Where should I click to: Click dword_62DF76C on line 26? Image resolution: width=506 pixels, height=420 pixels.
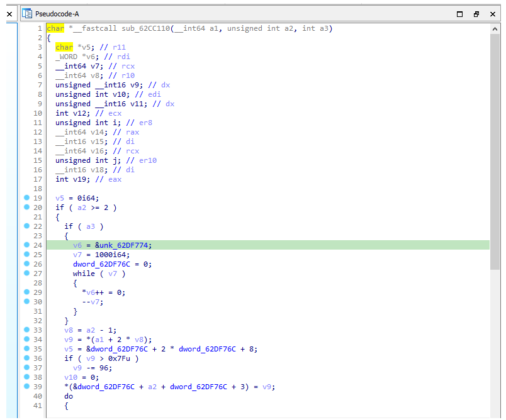pos(102,264)
